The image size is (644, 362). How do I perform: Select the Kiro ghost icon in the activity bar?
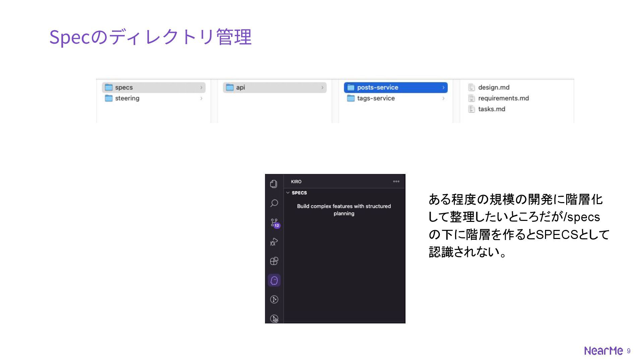(x=274, y=280)
